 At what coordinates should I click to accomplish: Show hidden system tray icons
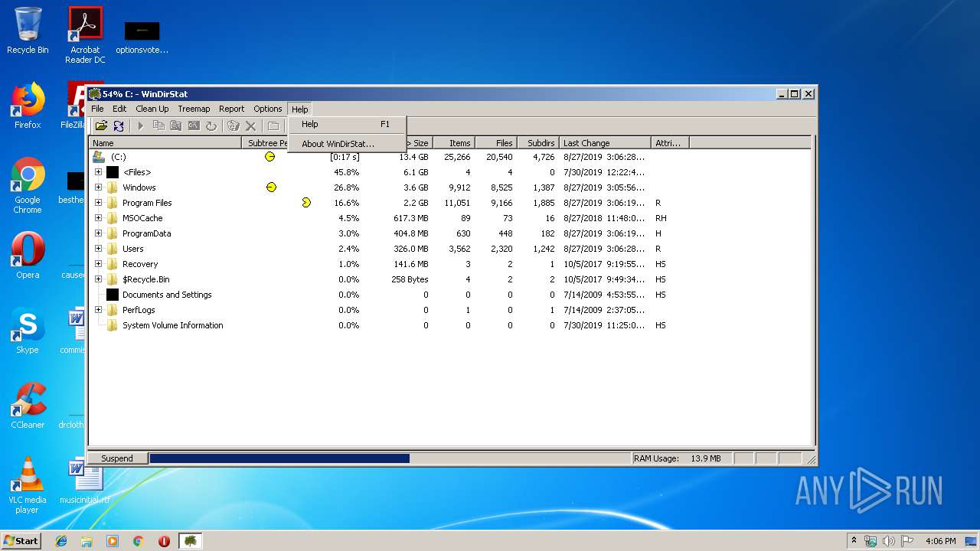854,541
